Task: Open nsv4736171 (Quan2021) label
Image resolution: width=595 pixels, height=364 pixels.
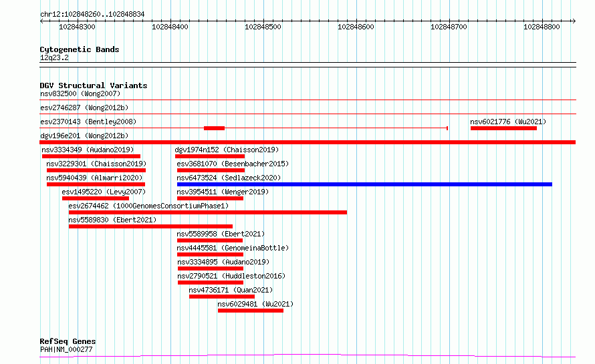Action: [x=231, y=290]
